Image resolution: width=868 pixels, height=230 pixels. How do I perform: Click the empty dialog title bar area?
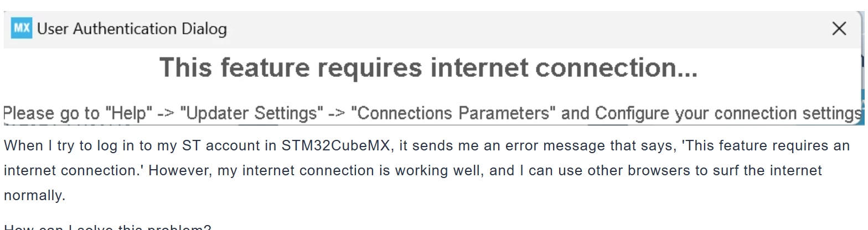526,29
